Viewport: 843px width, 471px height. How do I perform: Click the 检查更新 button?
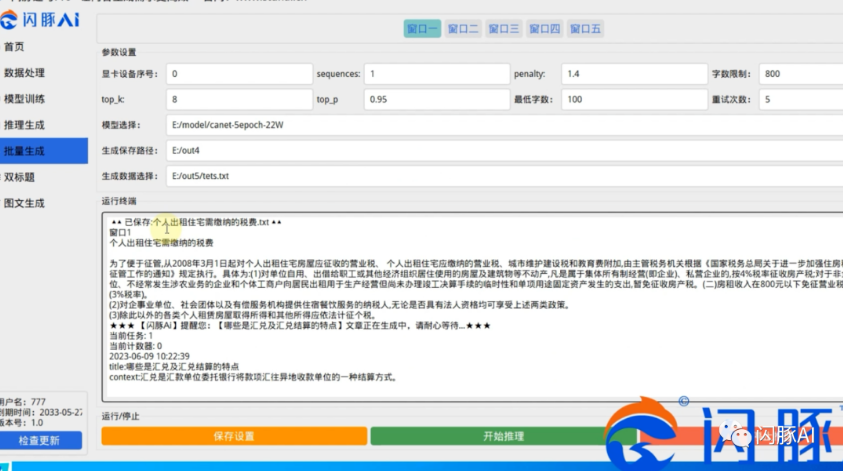[41, 441]
